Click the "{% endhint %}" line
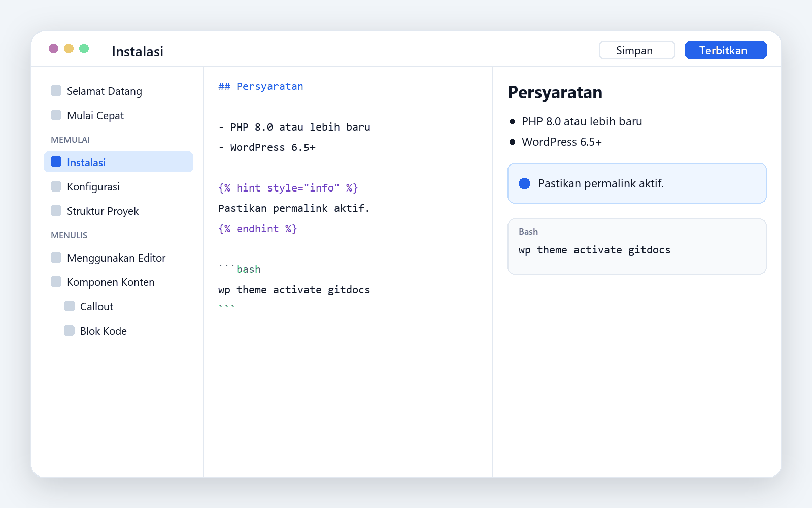Screen dimensions: 812x508 pyautogui.click(x=258, y=229)
